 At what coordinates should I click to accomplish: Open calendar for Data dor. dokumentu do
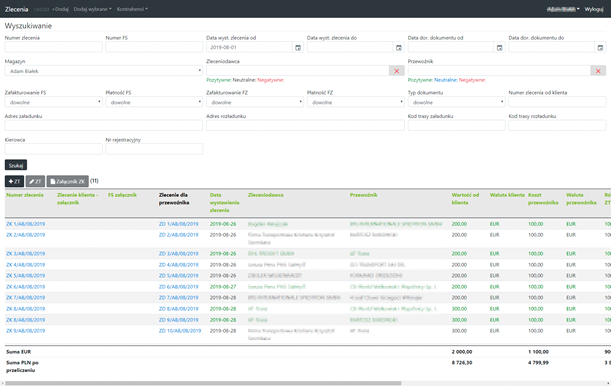point(600,48)
